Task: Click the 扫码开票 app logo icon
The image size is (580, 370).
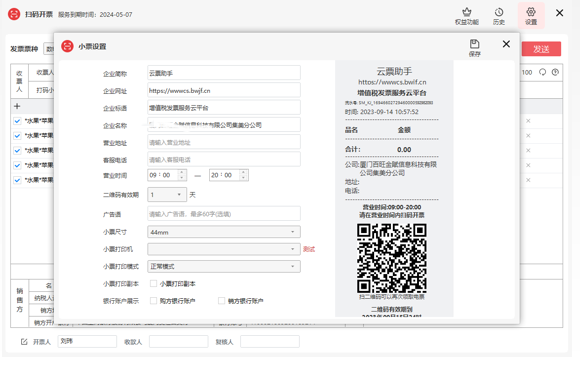Action: 14,14
